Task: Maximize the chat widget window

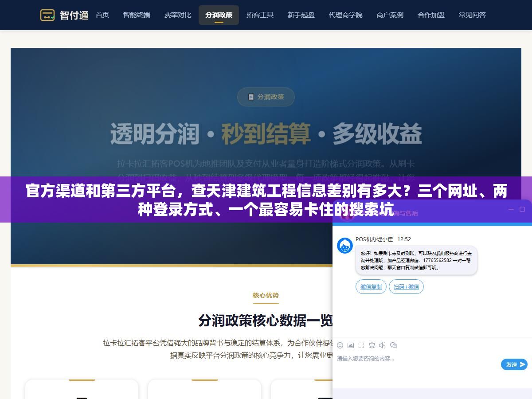Action: coord(522,209)
